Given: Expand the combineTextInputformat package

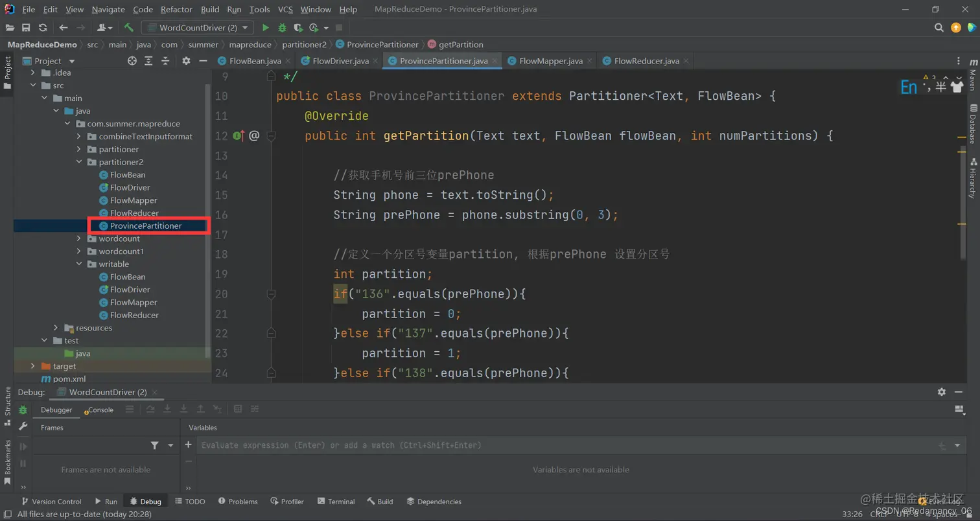Looking at the screenshot, I should [x=79, y=137].
